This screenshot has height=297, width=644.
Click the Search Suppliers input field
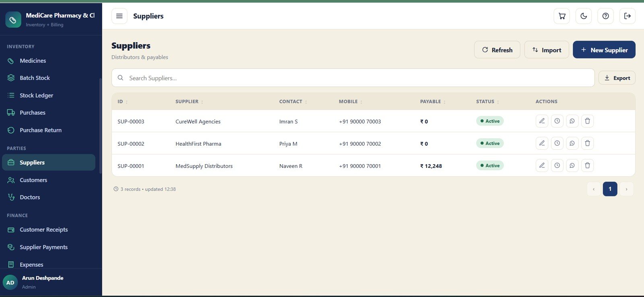(353, 78)
